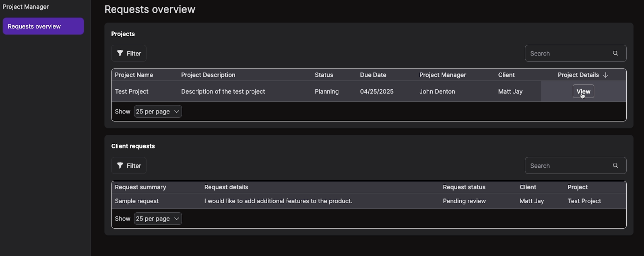This screenshot has width=644, height=256.
Task: Select the Test Project name cell
Action: pos(132,91)
